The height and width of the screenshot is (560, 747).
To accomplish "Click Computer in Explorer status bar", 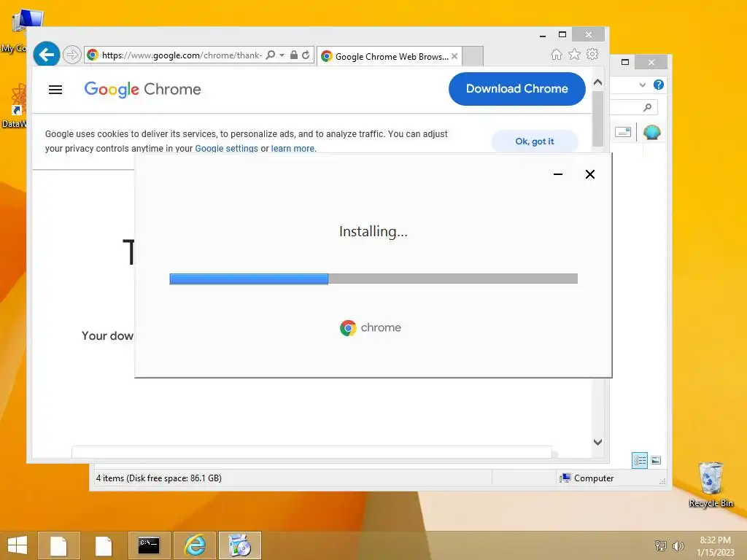I will [587, 478].
